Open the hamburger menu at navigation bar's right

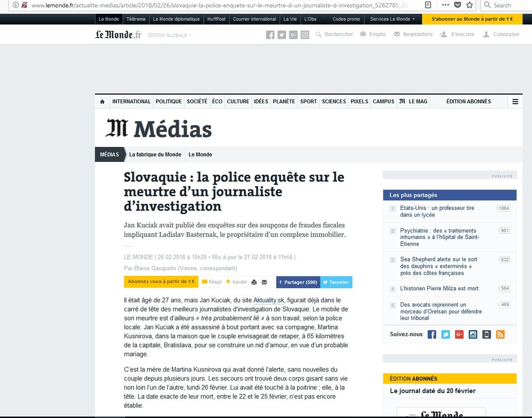coord(515,101)
